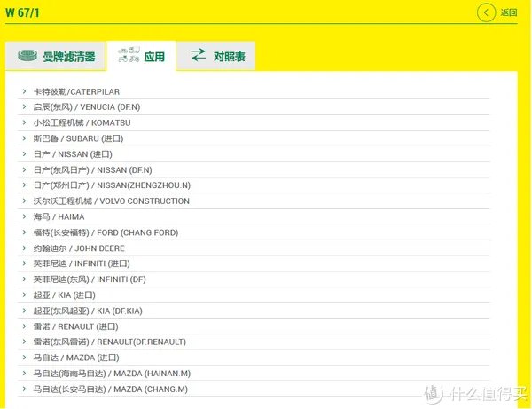Expand chevron beside 起亚 / KIA (进口)

(x=24, y=295)
